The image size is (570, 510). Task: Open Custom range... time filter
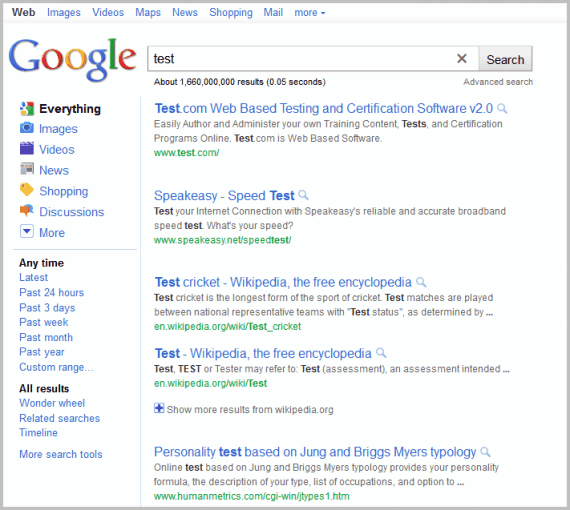coord(56,367)
